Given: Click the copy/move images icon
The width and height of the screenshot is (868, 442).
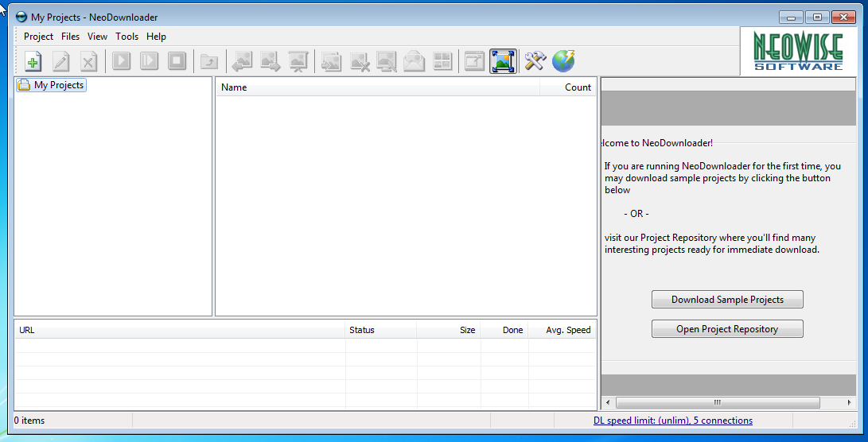Looking at the screenshot, I should coord(330,61).
